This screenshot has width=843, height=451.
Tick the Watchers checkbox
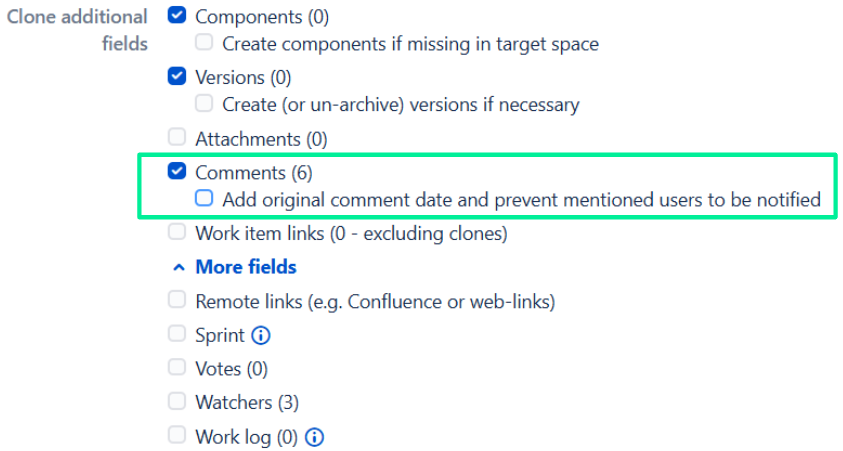177,402
